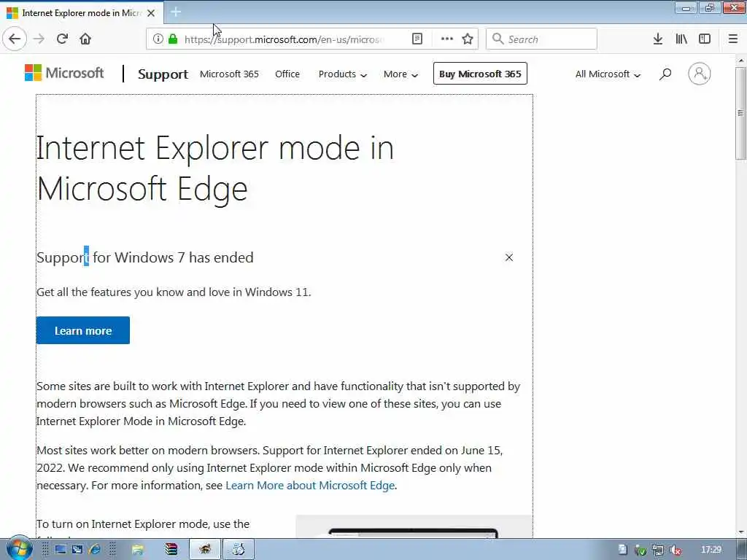Image resolution: width=747 pixels, height=560 pixels.
Task: Click the Learn more button
Action: click(83, 330)
